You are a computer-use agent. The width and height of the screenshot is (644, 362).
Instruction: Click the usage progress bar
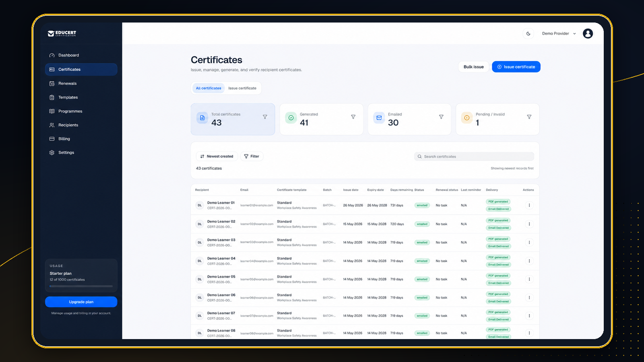point(81,286)
